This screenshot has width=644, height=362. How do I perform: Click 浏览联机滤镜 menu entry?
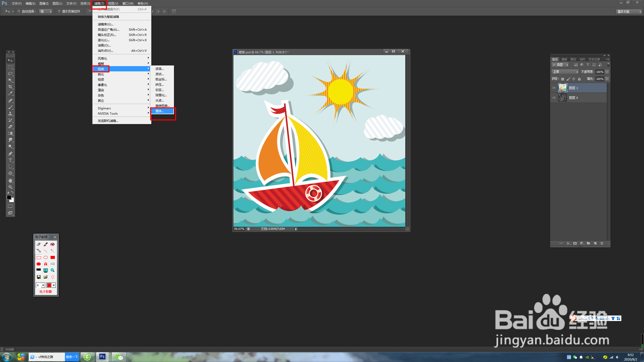[x=108, y=121]
